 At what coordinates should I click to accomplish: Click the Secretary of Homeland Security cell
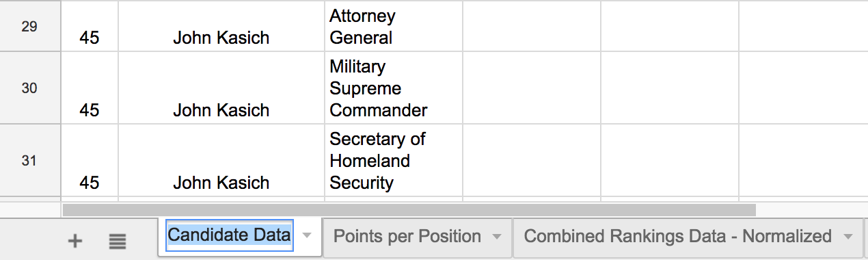click(x=394, y=160)
